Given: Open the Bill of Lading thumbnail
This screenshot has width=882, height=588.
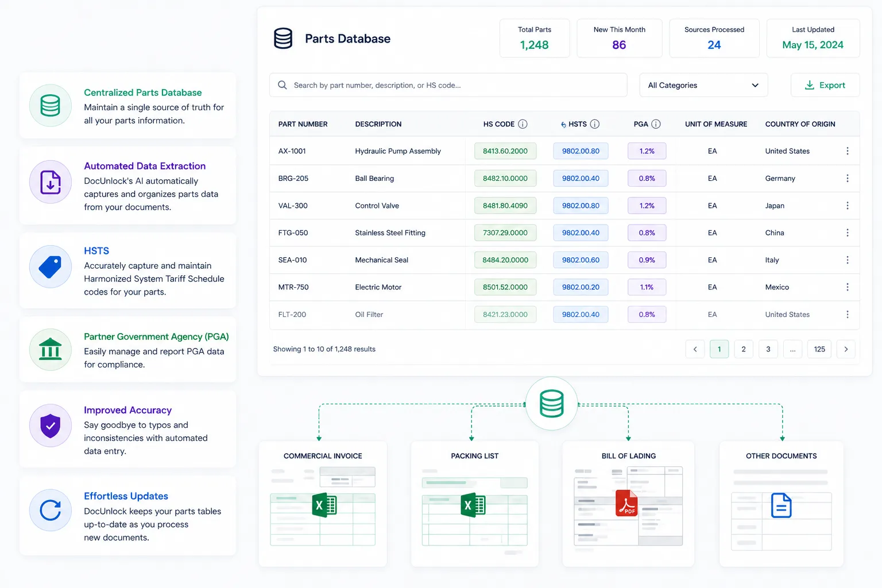Looking at the screenshot, I should coord(628,504).
